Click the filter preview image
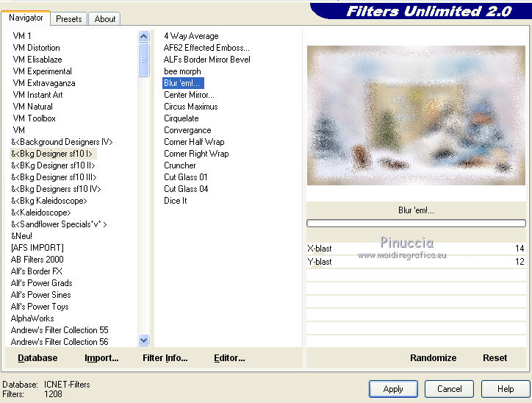The height and width of the screenshot is (403, 532). coord(416,115)
